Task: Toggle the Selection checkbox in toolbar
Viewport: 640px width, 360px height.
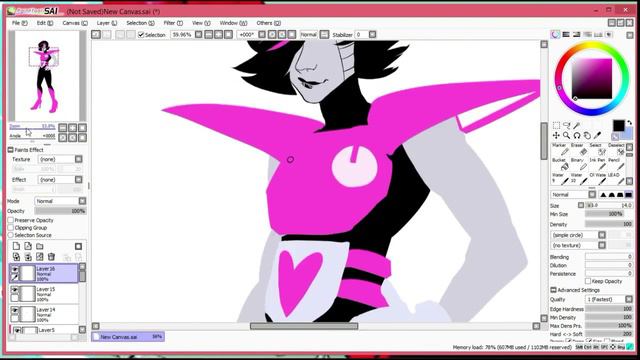Action: (141, 35)
